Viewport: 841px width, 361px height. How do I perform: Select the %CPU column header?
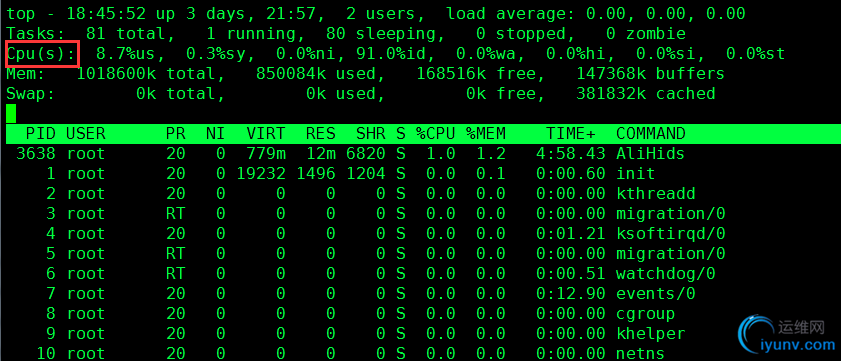click(x=436, y=134)
